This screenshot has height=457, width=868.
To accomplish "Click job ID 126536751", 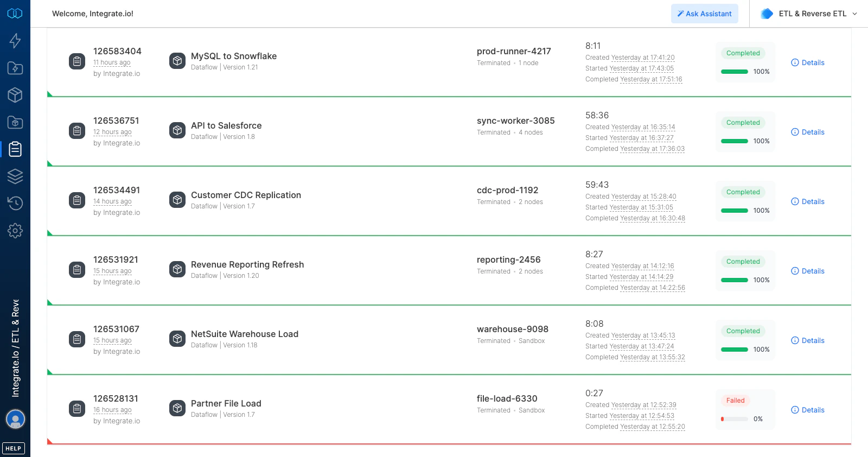I will coord(116,120).
